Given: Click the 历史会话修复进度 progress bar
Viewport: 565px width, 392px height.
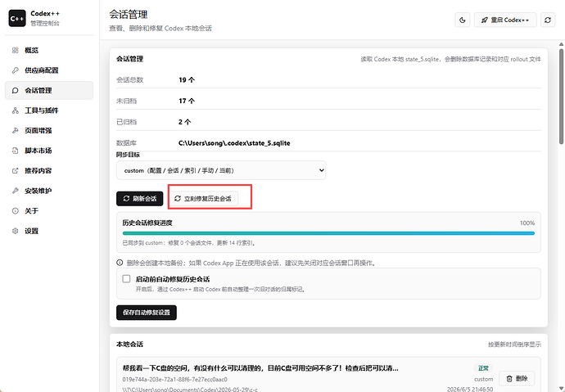Looking at the screenshot, I should (x=328, y=233).
